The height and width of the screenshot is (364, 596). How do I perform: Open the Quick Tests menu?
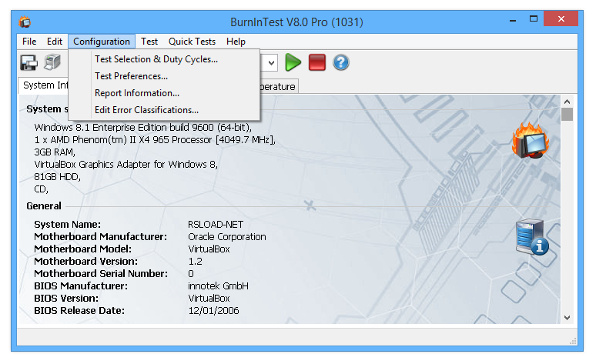click(x=192, y=42)
